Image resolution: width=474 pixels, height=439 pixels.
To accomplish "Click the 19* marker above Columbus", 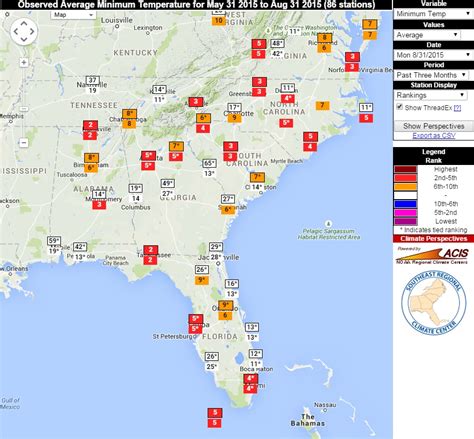I will tap(136, 188).
